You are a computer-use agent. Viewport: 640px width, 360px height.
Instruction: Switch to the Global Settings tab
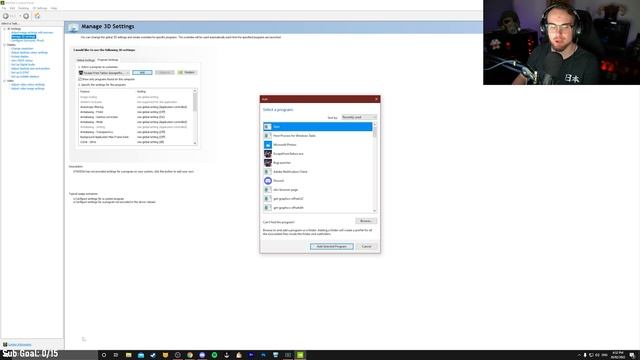click(x=86, y=60)
